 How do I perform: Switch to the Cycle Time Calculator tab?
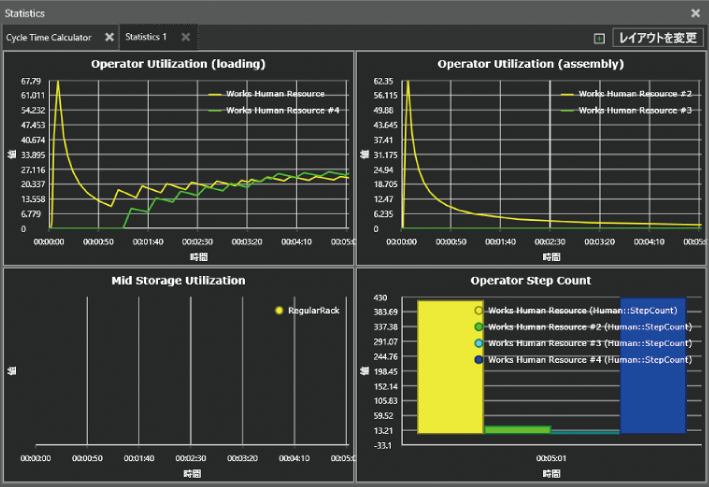pos(48,37)
